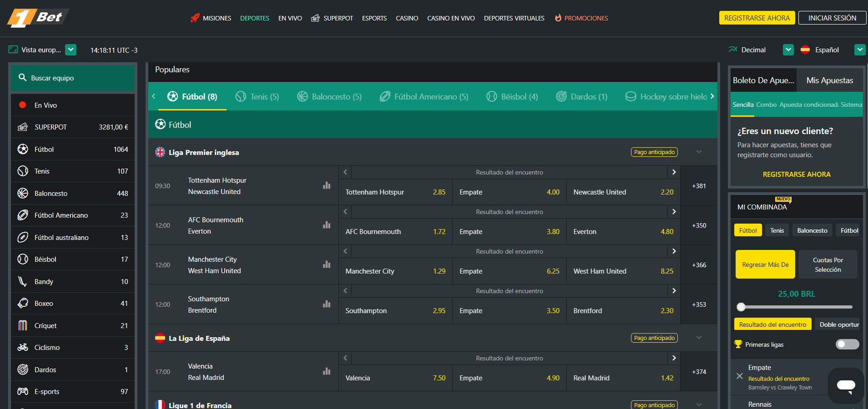Viewport: 868px width, 409px height.
Task: Select the Baloncesto icon in sidebar
Action: click(23, 193)
